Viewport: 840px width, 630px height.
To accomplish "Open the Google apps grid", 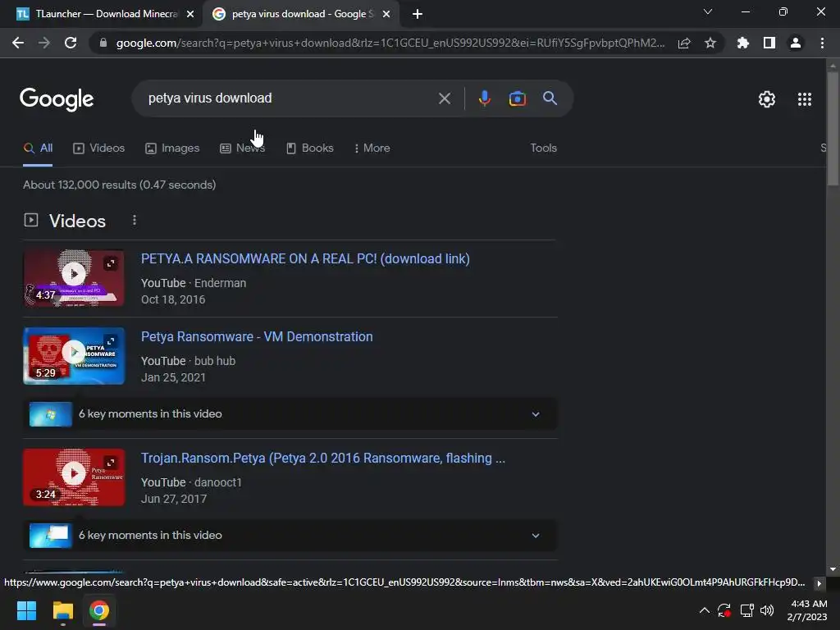I will tap(805, 99).
